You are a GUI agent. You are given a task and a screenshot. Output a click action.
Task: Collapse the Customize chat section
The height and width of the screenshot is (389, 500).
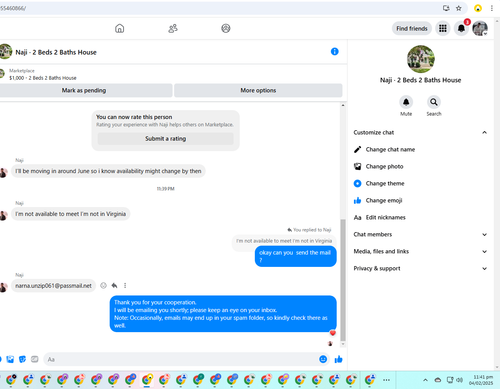tap(484, 133)
